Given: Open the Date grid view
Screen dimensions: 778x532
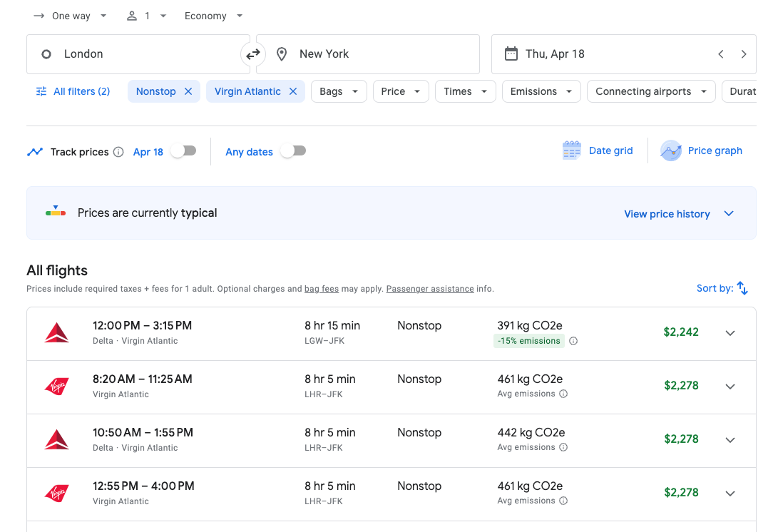Looking at the screenshot, I should click(598, 150).
